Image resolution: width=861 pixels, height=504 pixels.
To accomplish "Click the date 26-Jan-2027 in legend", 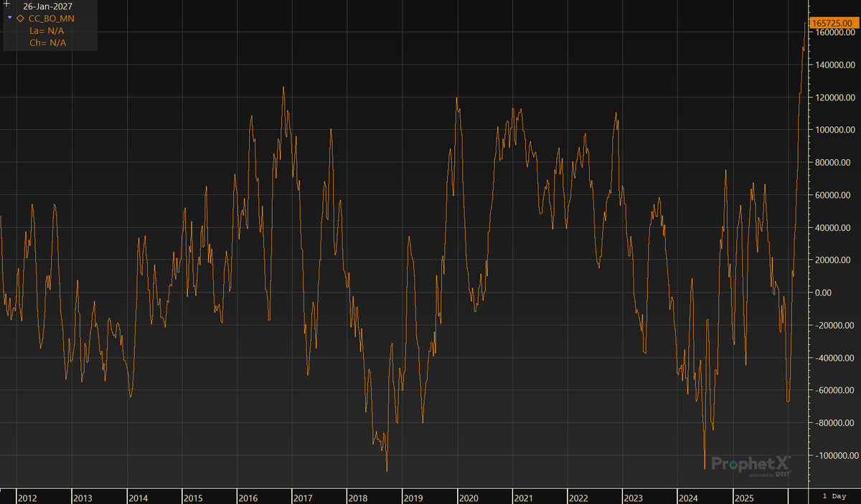I will 48,6.
